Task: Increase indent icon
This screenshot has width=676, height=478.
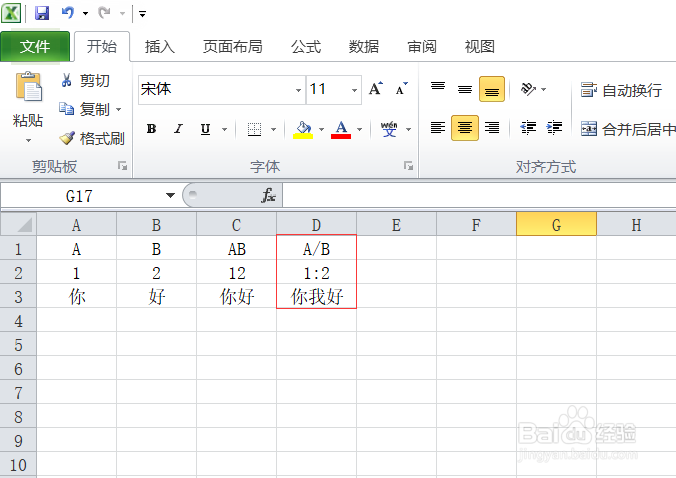Action: pos(554,128)
